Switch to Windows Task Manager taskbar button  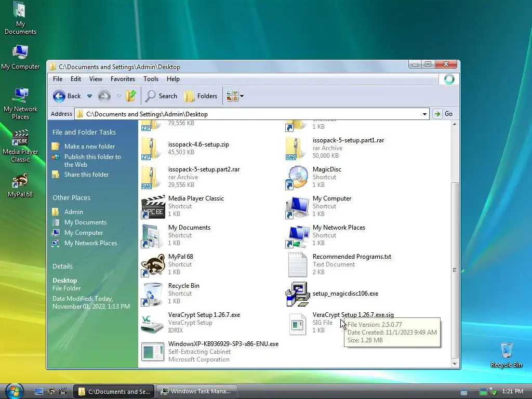[x=197, y=392]
